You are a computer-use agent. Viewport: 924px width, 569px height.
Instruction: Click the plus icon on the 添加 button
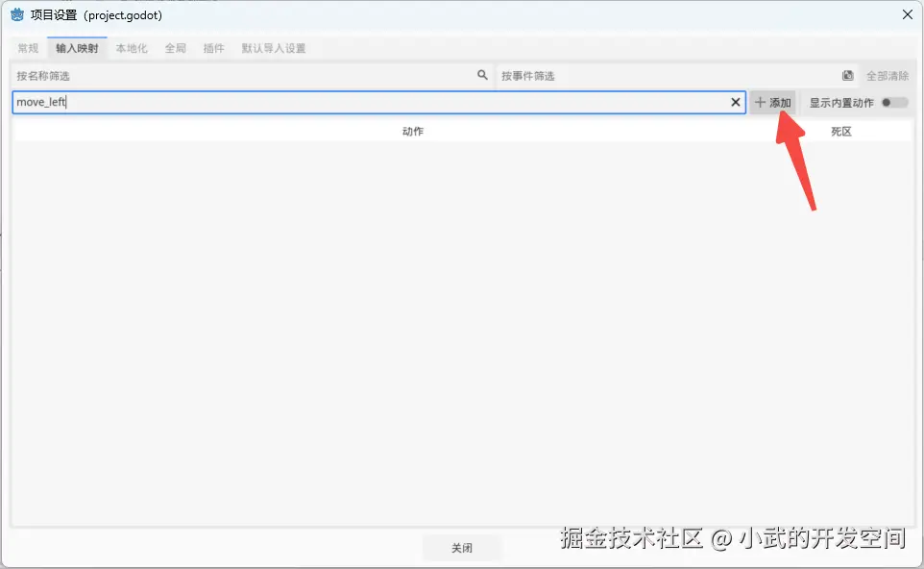[759, 102]
